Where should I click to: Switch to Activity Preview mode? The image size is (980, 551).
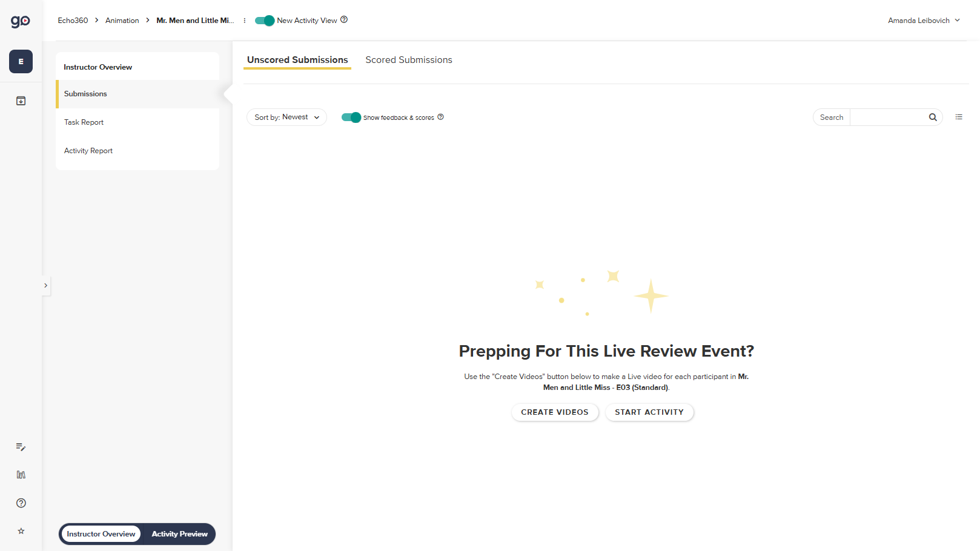point(179,534)
